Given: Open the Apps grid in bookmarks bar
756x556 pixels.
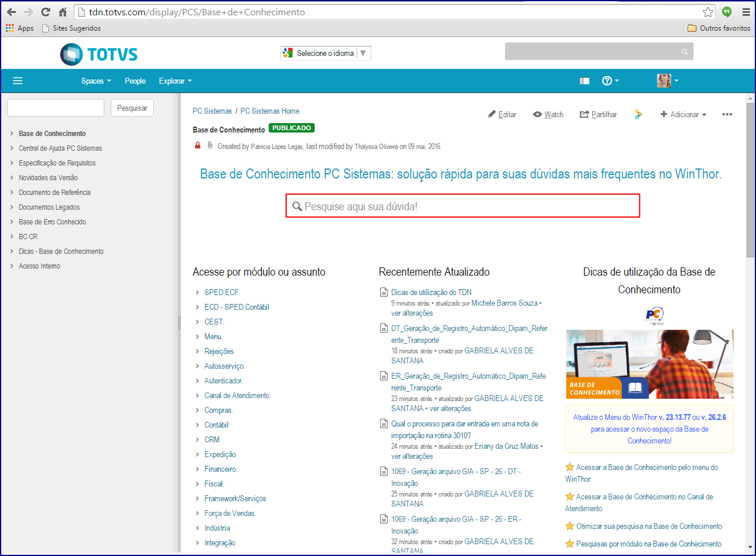Looking at the screenshot, I should click(x=19, y=28).
